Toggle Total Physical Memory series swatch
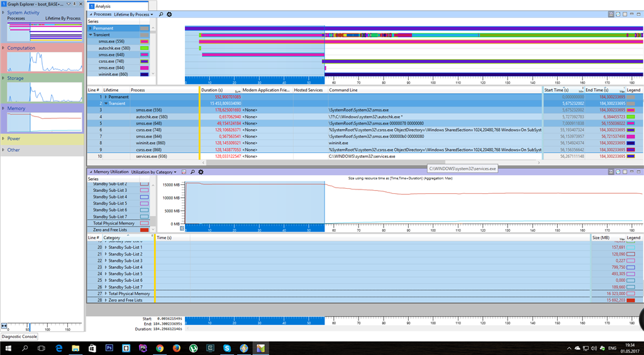The width and height of the screenshot is (644, 355). [144, 223]
